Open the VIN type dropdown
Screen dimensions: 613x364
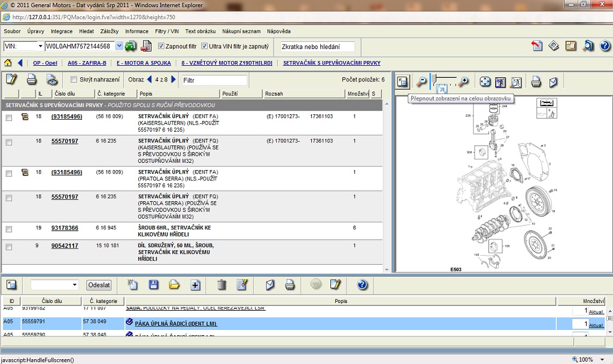click(x=40, y=46)
